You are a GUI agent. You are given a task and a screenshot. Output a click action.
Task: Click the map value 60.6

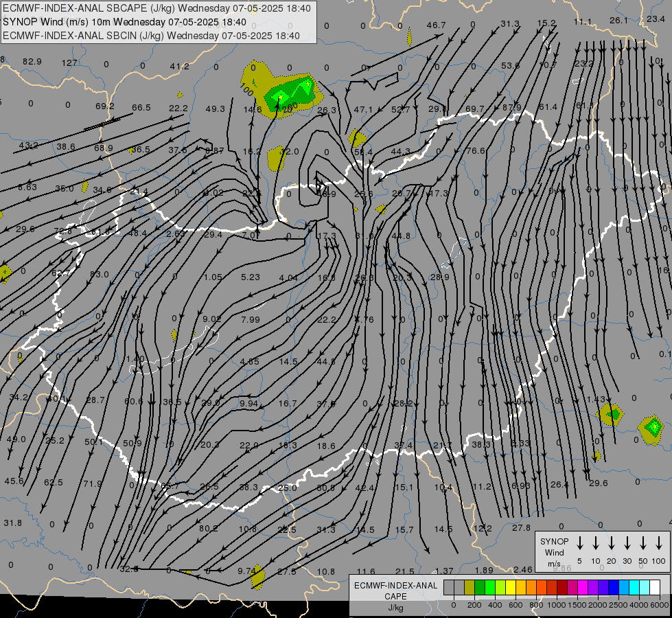point(134,402)
